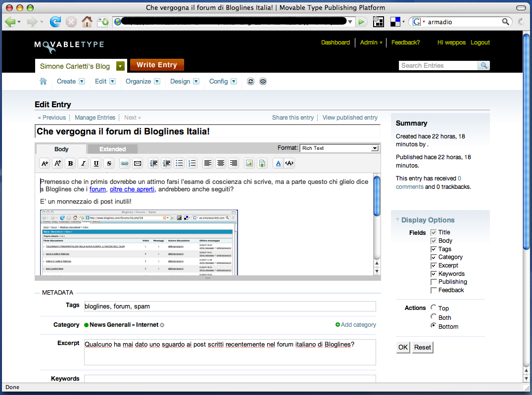Select the Bottom actions radio button
Image resolution: width=532 pixels, height=395 pixels.
coord(433,325)
